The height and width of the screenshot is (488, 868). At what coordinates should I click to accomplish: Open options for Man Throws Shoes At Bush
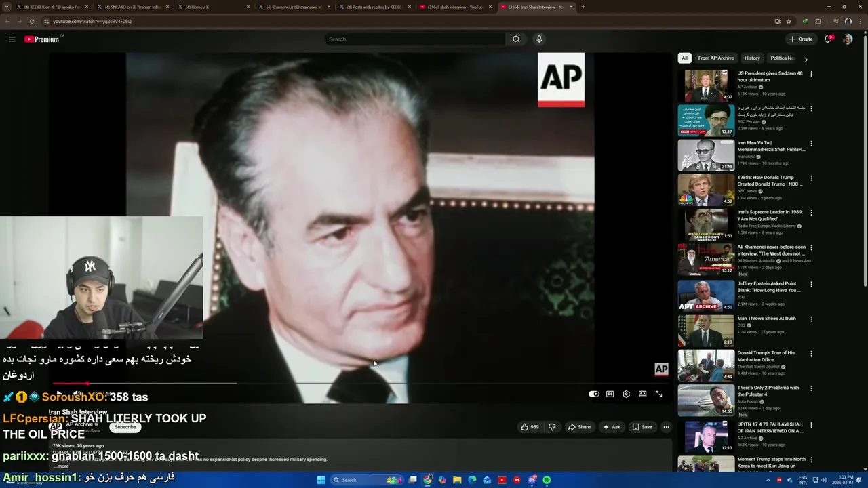pos(811,319)
